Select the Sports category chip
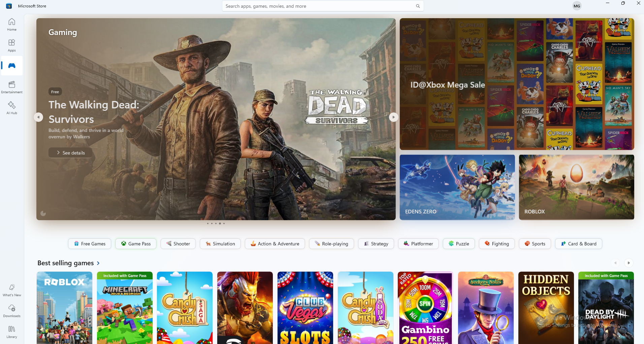Screen dimensions: 644x344 [x=535, y=244]
